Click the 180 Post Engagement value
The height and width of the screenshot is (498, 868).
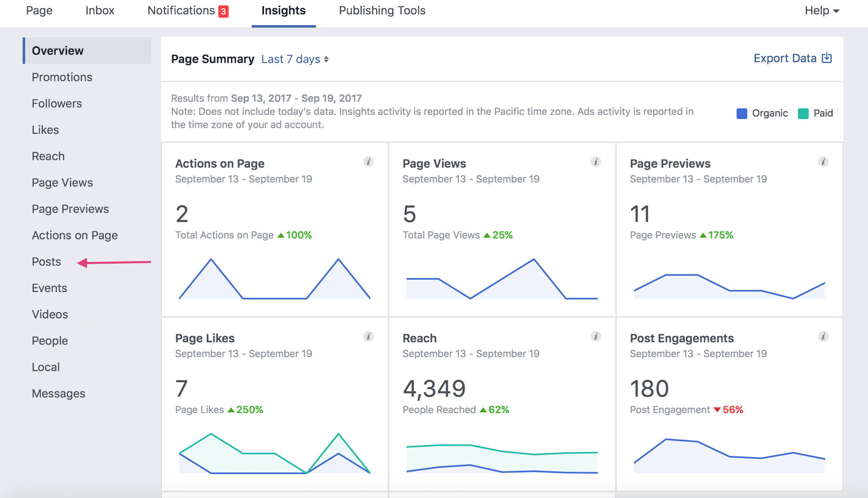point(650,388)
